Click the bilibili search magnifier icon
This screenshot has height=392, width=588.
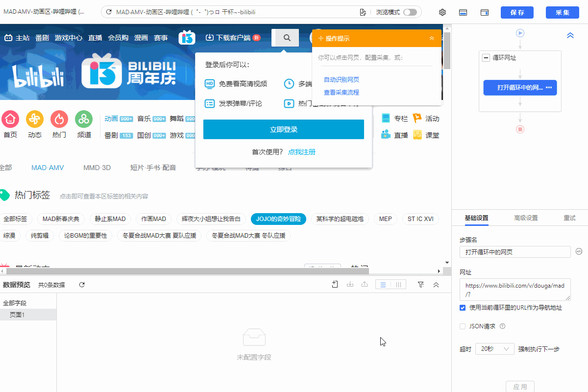point(287,38)
